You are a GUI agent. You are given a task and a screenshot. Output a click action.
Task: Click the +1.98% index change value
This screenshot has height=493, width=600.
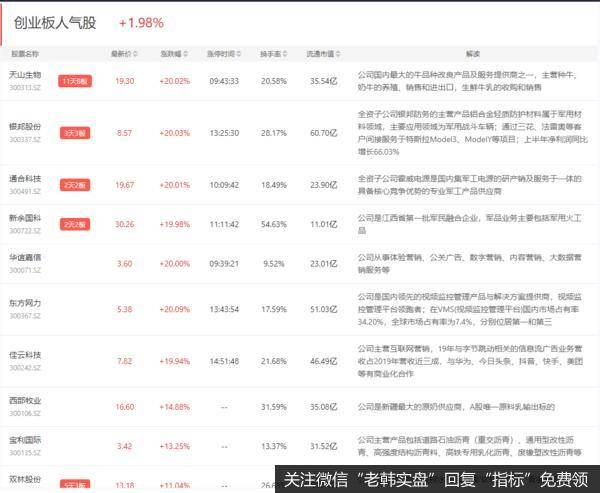142,23
